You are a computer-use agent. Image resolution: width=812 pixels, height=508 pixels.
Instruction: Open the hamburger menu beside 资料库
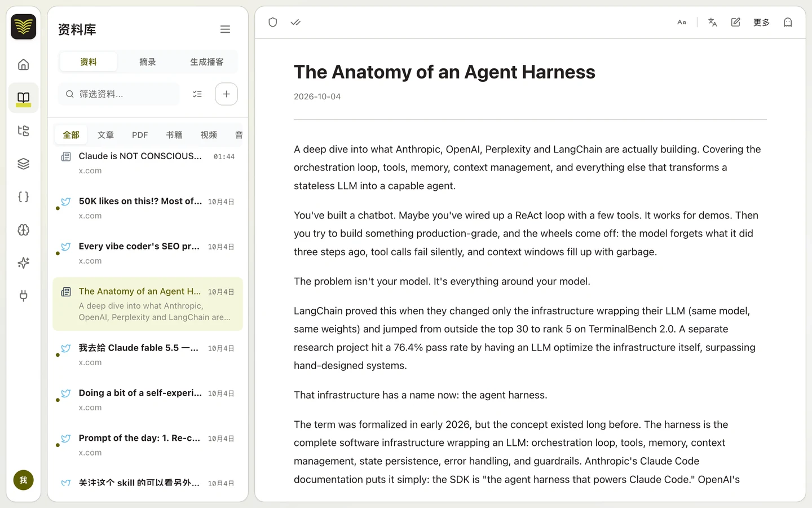tap(225, 29)
